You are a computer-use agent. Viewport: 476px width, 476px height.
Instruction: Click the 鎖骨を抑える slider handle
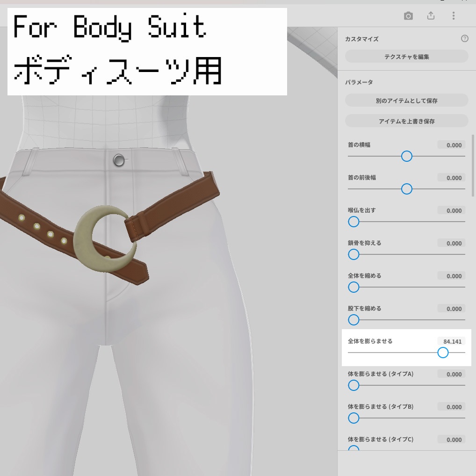tap(353, 254)
